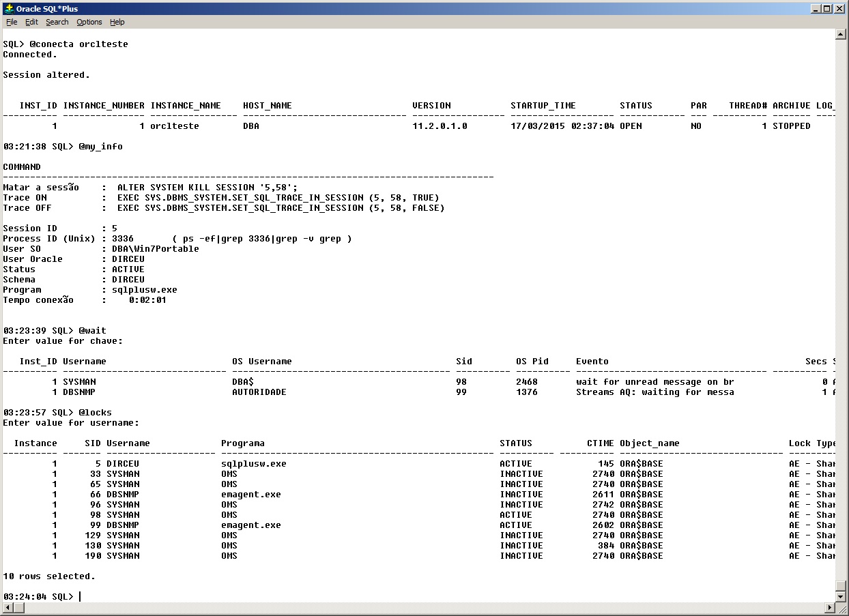Click the OS Username value AUTORIDADE
Image resolution: width=849 pixels, height=616 pixels.
coord(259,392)
